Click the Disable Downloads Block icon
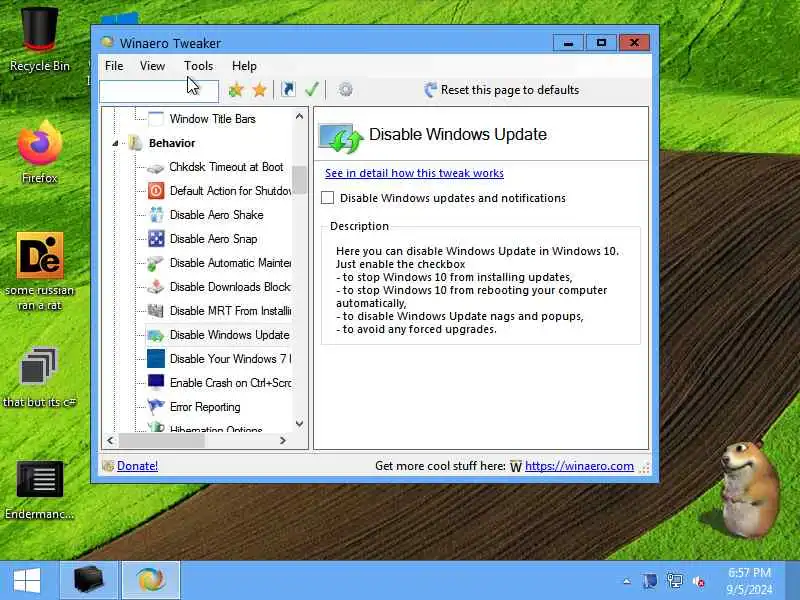This screenshot has width=800, height=600. coord(155,287)
